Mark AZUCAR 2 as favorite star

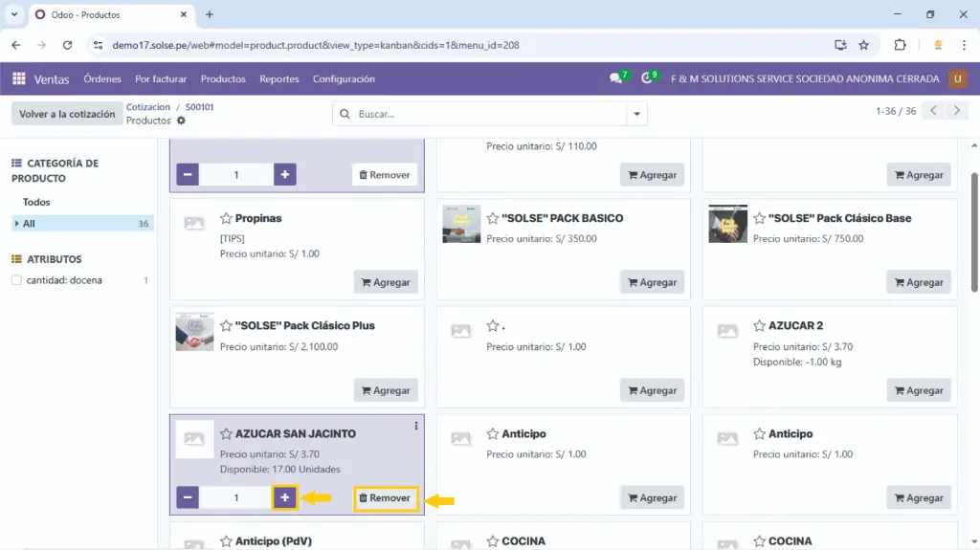[x=760, y=326]
